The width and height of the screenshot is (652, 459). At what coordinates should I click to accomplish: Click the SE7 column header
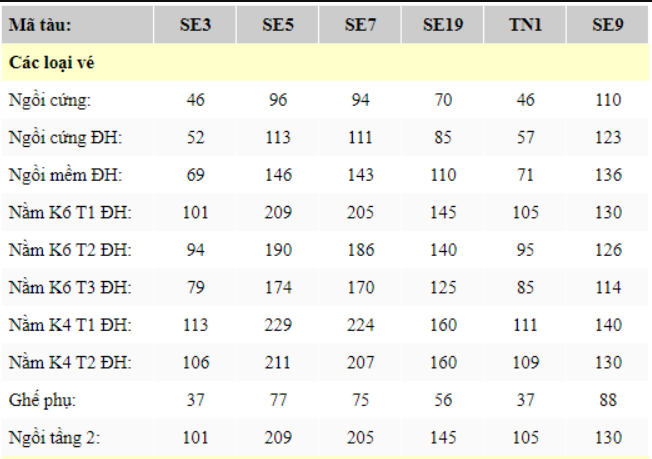(360, 25)
